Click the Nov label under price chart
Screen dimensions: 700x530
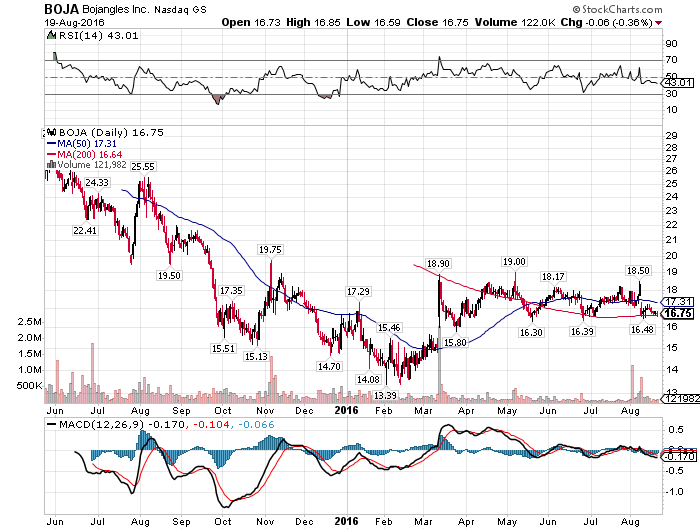pyautogui.click(x=265, y=411)
